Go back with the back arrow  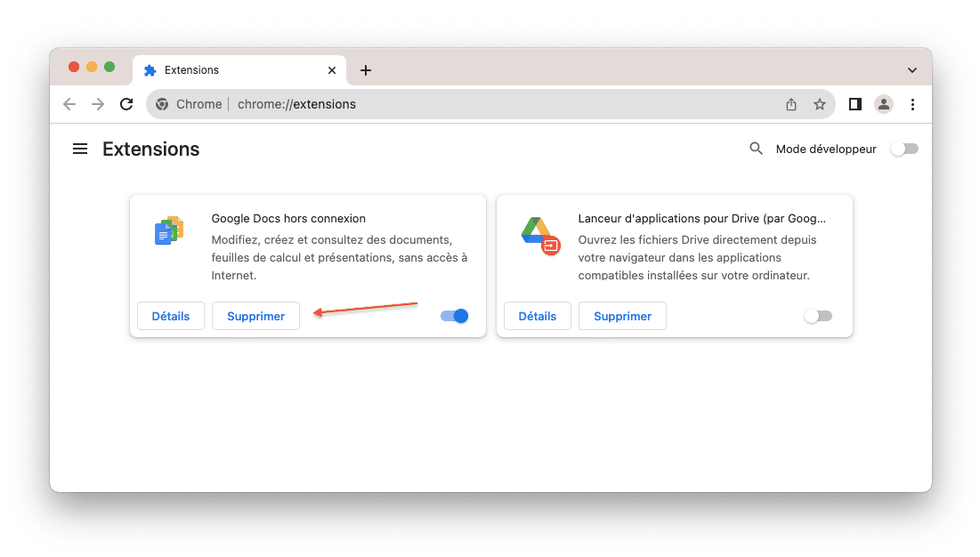point(69,104)
